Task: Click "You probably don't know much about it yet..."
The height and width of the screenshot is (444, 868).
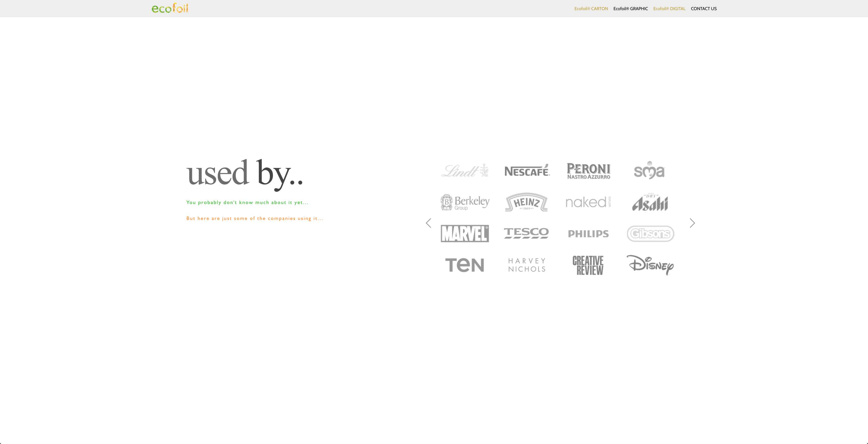Action: coord(247,202)
